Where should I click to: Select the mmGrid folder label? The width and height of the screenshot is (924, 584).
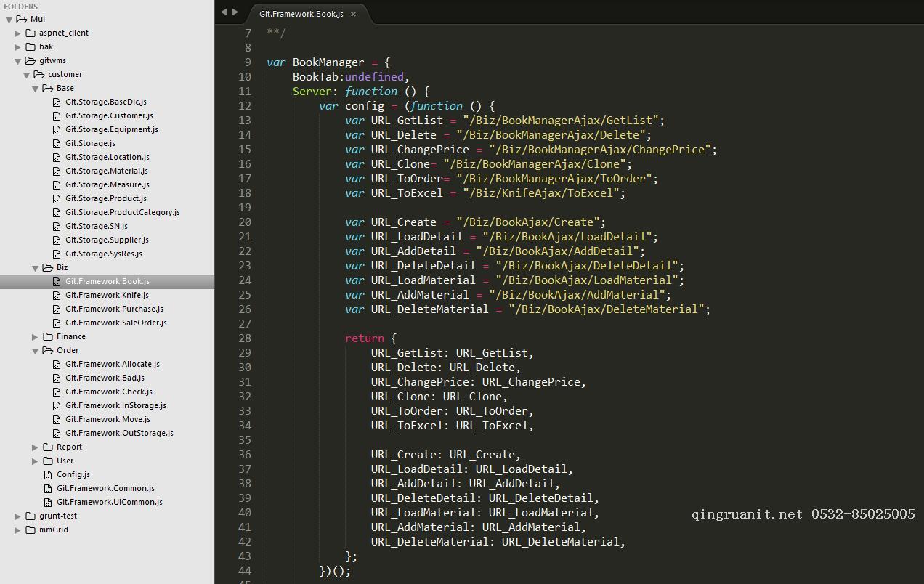pyautogui.click(x=54, y=530)
